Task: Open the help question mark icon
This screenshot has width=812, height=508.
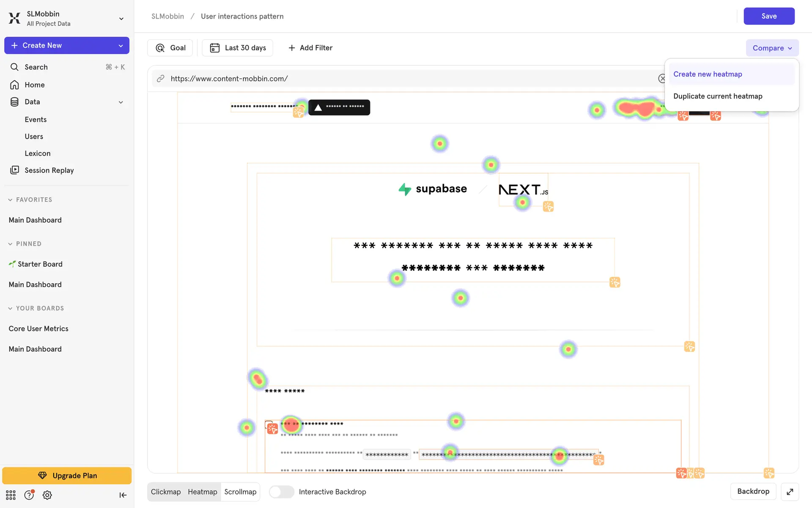Action: [x=29, y=495]
